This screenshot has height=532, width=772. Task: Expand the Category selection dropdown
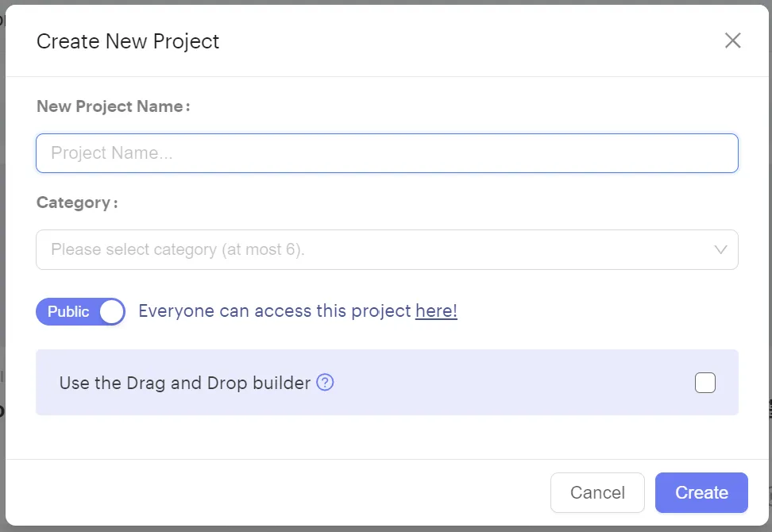click(x=387, y=249)
